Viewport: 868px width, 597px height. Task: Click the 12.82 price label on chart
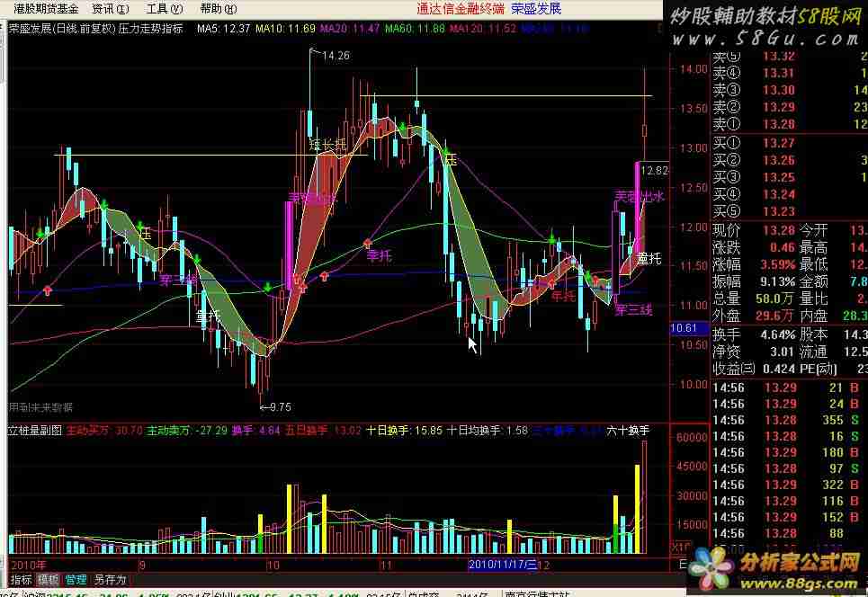tap(654, 171)
